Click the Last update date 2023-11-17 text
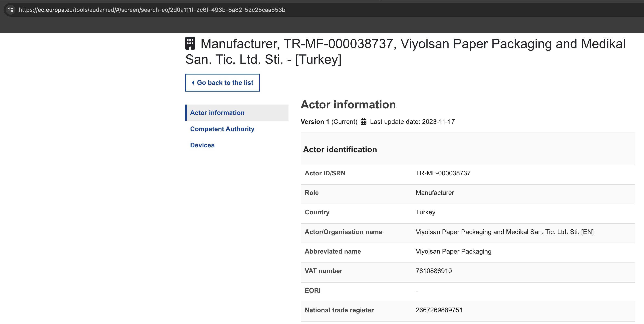 pos(412,122)
